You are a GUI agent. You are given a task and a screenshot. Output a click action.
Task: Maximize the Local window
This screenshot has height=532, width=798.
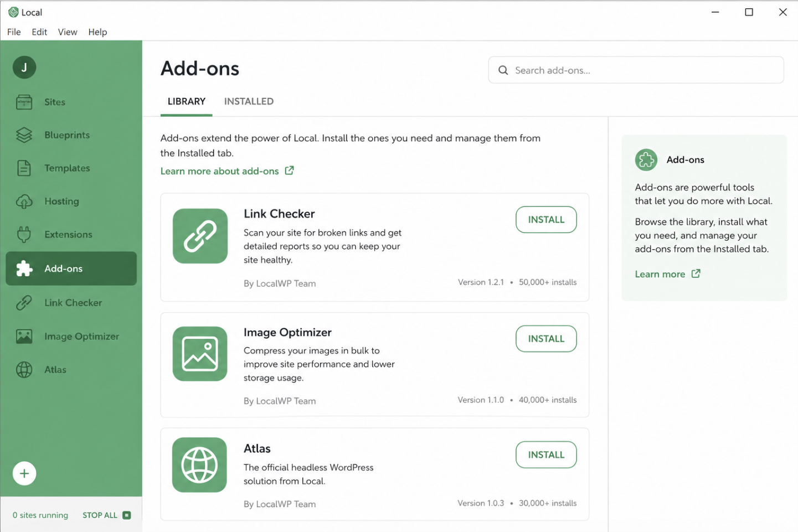[x=749, y=12]
